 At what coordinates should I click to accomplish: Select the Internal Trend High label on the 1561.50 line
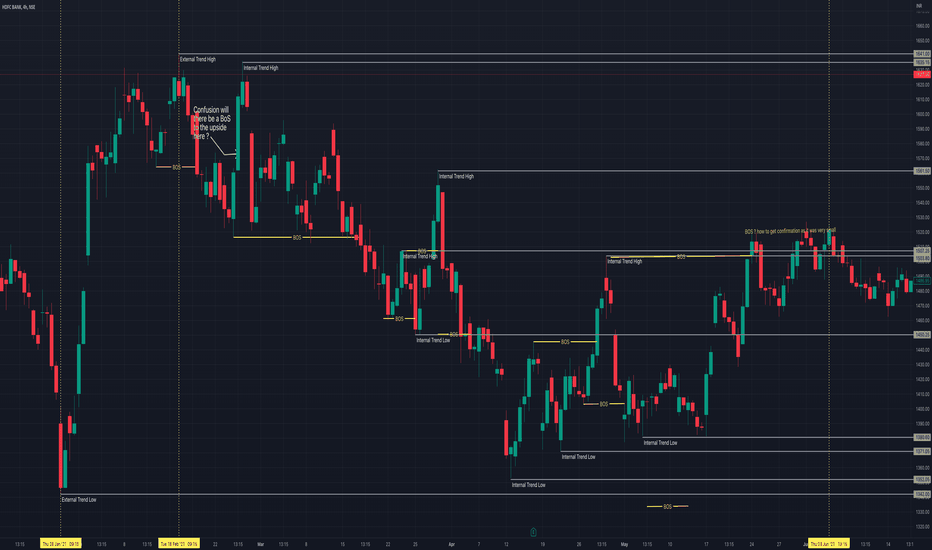(456, 177)
